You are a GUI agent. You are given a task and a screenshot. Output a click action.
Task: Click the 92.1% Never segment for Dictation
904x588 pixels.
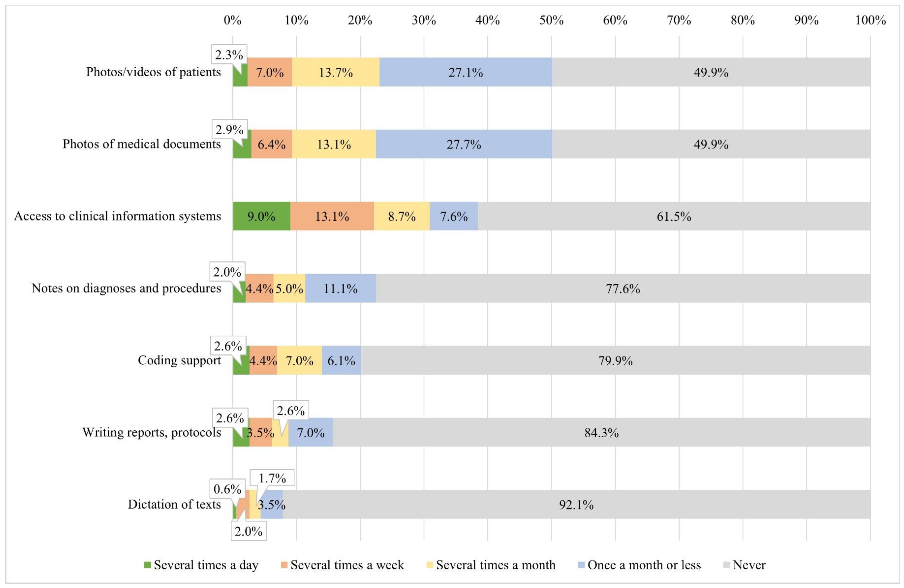click(x=577, y=504)
